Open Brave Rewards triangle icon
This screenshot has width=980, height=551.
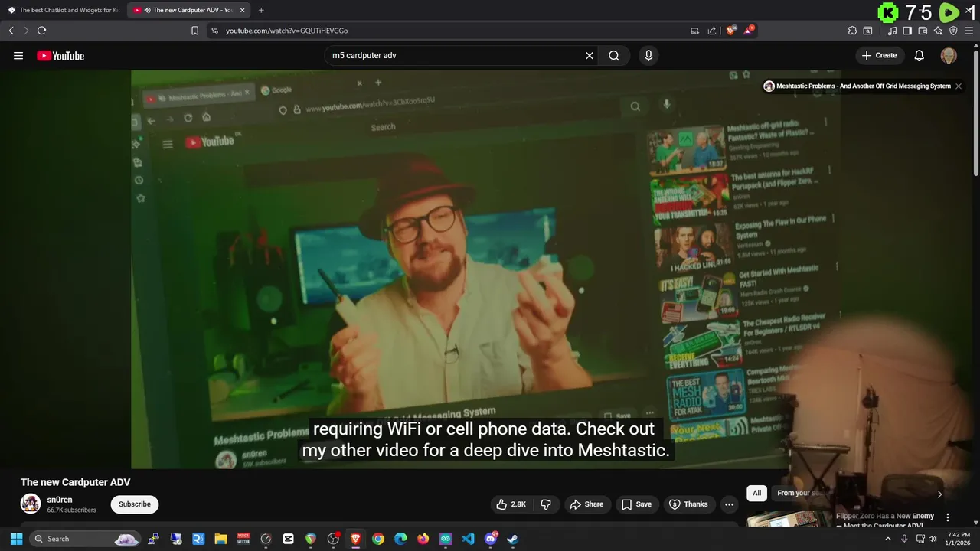pos(749,31)
